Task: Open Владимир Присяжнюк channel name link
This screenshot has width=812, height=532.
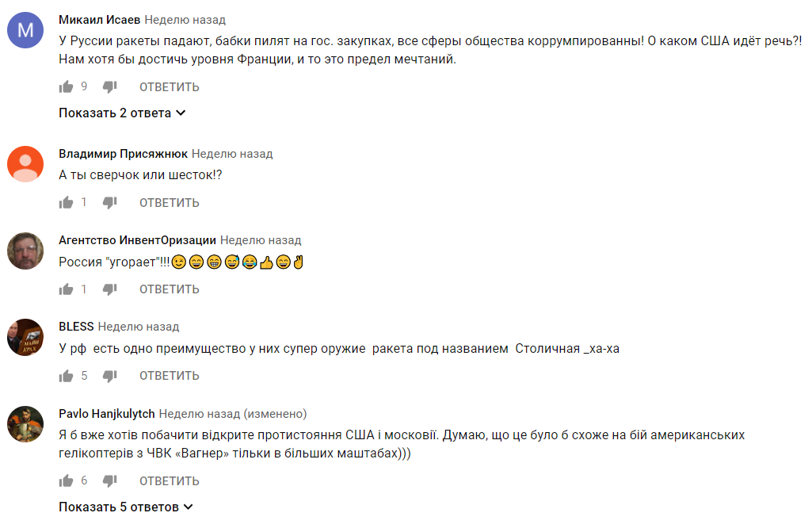Action: [124, 154]
